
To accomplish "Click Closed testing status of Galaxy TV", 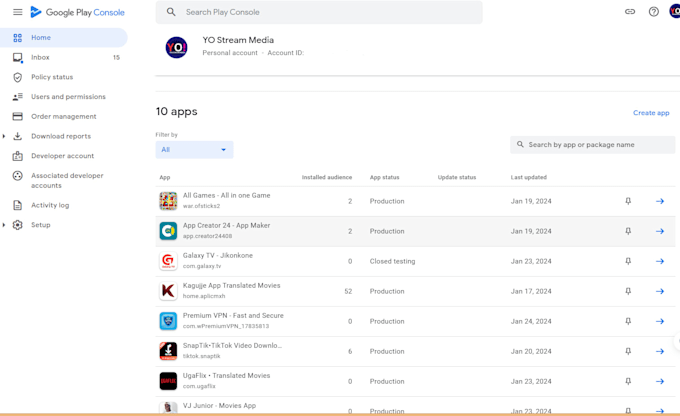I will (392, 261).
